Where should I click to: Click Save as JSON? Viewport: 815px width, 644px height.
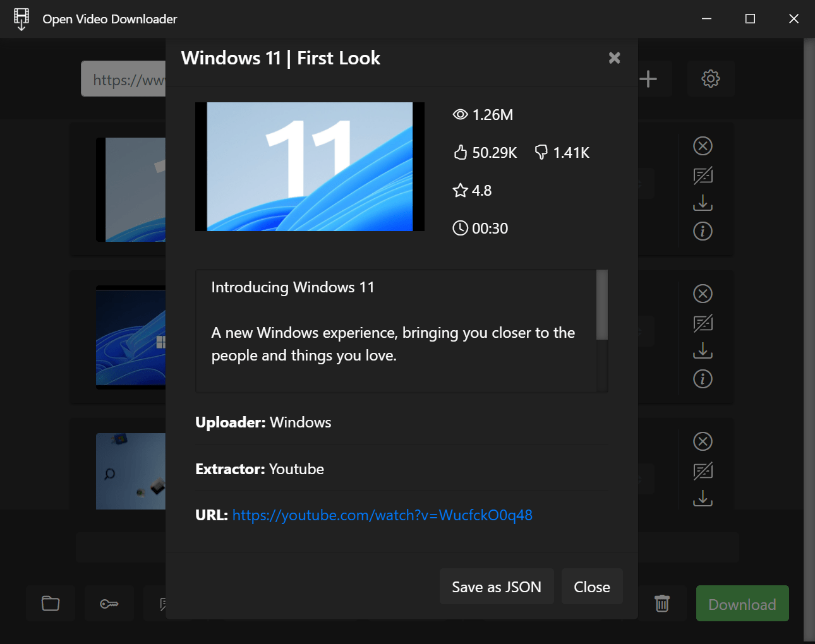pyautogui.click(x=497, y=586)
